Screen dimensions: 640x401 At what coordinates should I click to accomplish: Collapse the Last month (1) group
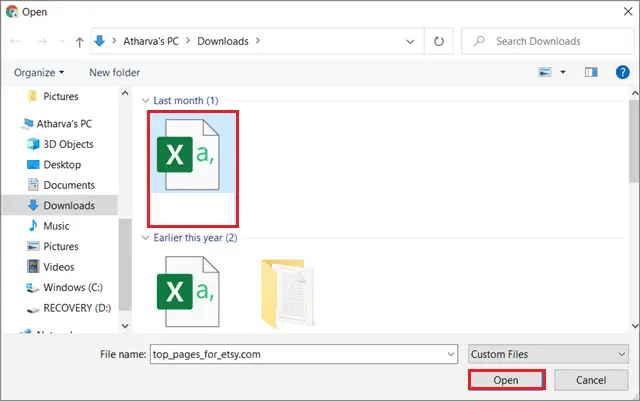pos(145,100)
